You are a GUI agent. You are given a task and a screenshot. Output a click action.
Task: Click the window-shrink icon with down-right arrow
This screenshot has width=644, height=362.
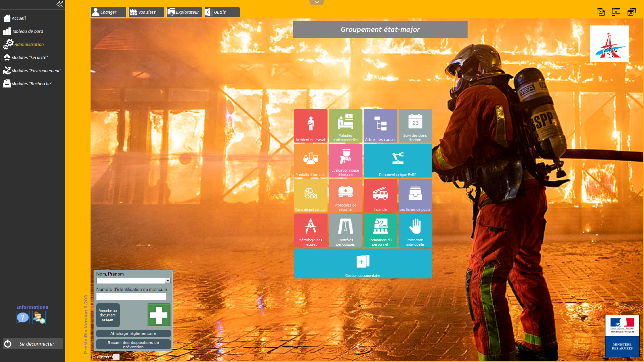coord(601,12)
